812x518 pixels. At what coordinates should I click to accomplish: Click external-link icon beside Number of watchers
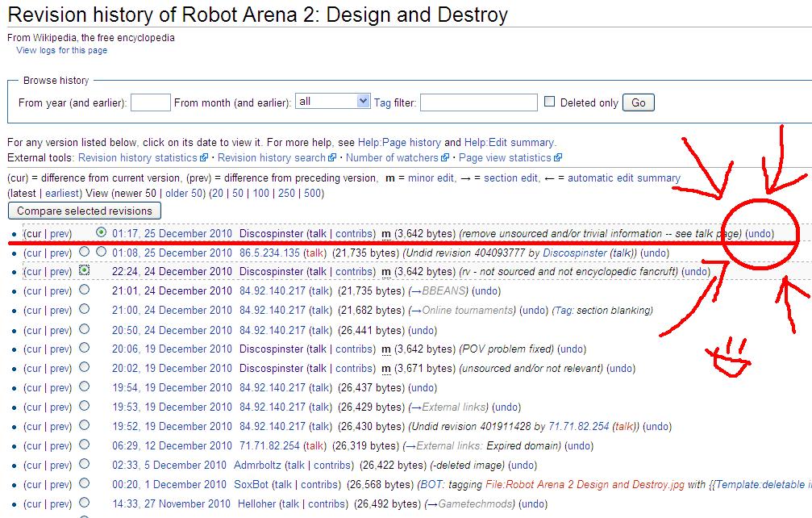pyautogui.click(x=445, y=157)
